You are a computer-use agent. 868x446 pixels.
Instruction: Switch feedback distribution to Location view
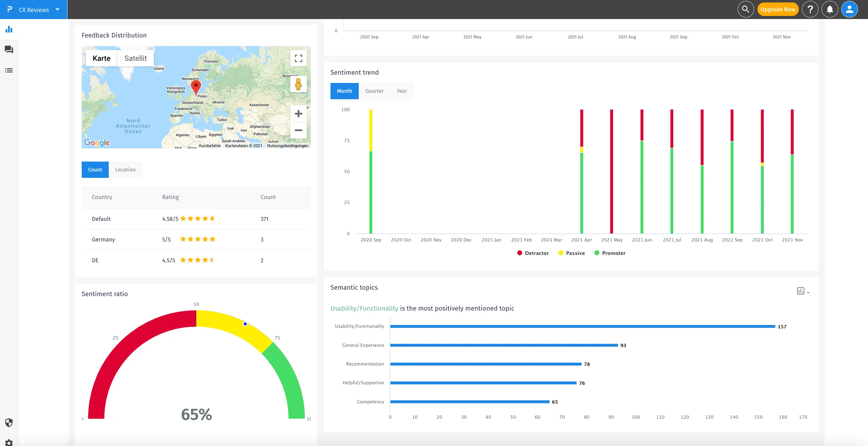[x=125, y=169]
